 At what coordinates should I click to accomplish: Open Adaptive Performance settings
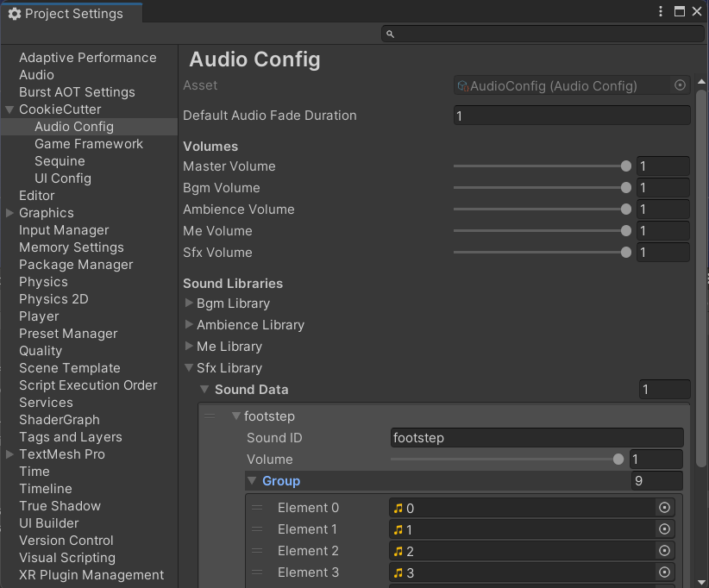[88, 58]
